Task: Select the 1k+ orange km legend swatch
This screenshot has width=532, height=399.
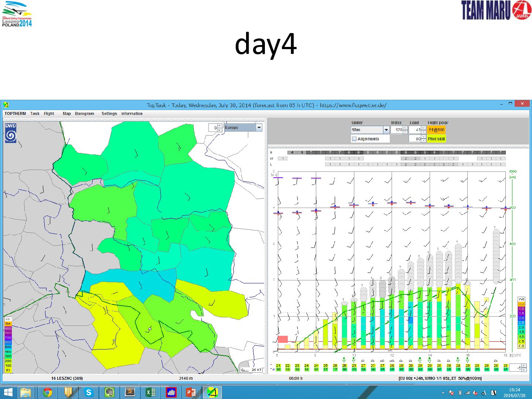Action: [x=8, y=324]
